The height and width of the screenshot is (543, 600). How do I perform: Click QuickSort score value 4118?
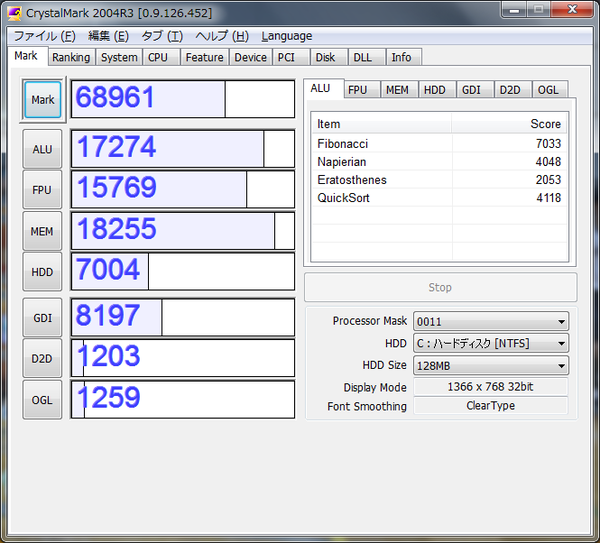point(548,197)
